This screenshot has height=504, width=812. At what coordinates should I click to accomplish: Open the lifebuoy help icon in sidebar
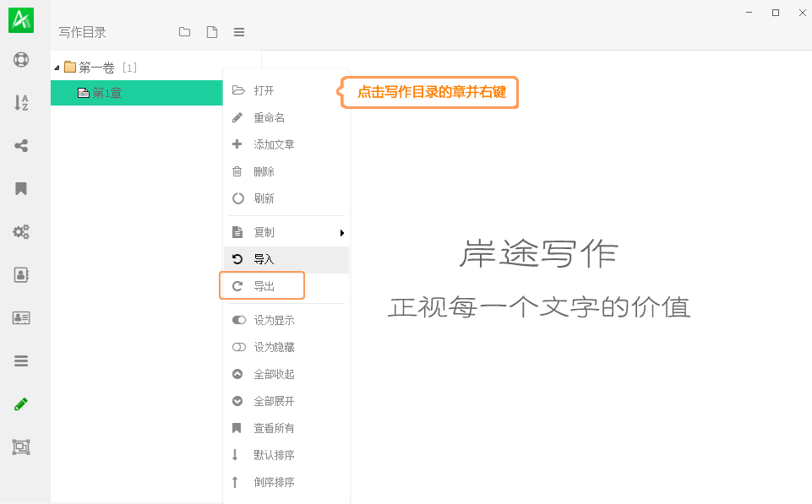(x=21, y=59)
